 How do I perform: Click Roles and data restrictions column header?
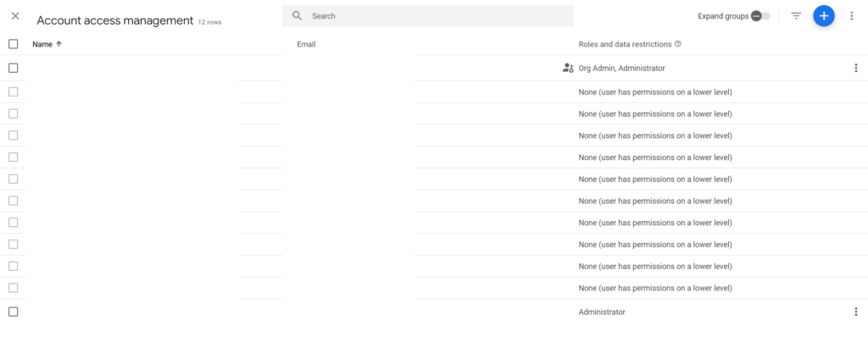[x=625, y=44]
